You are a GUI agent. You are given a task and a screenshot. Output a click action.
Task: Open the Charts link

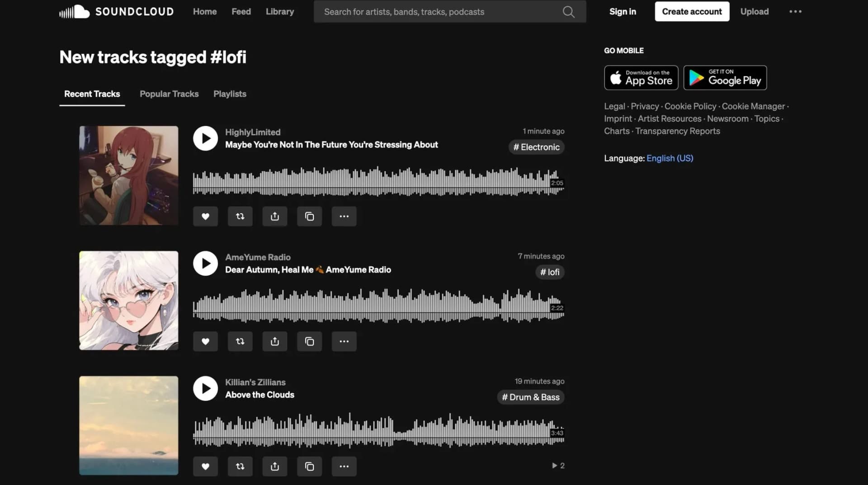tap(617, 131)
